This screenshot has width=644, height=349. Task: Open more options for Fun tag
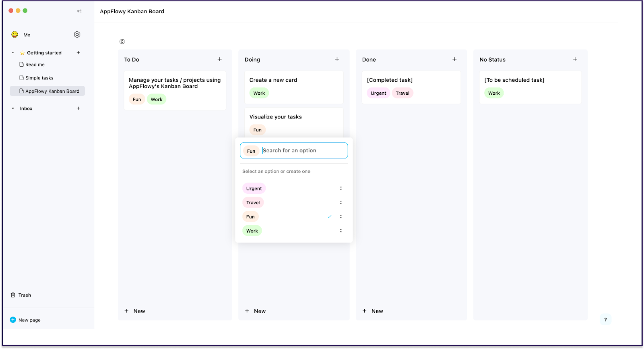coord(341,216)
